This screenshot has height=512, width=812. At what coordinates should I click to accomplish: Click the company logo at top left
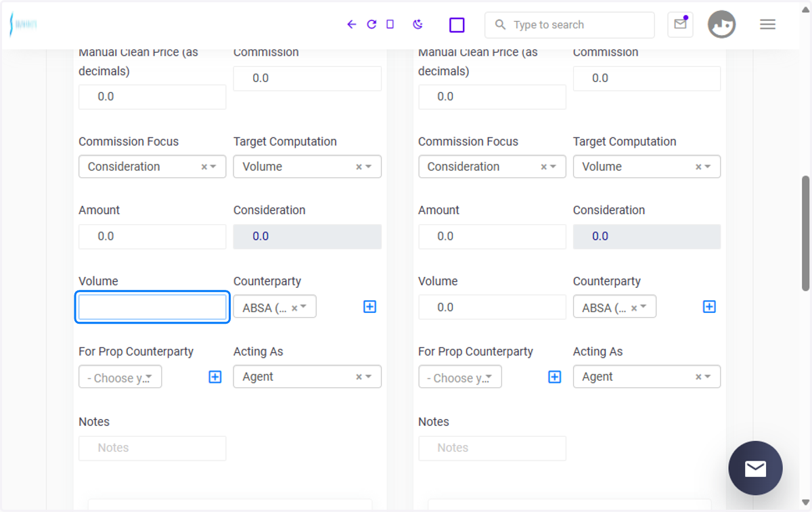[23, 24]
